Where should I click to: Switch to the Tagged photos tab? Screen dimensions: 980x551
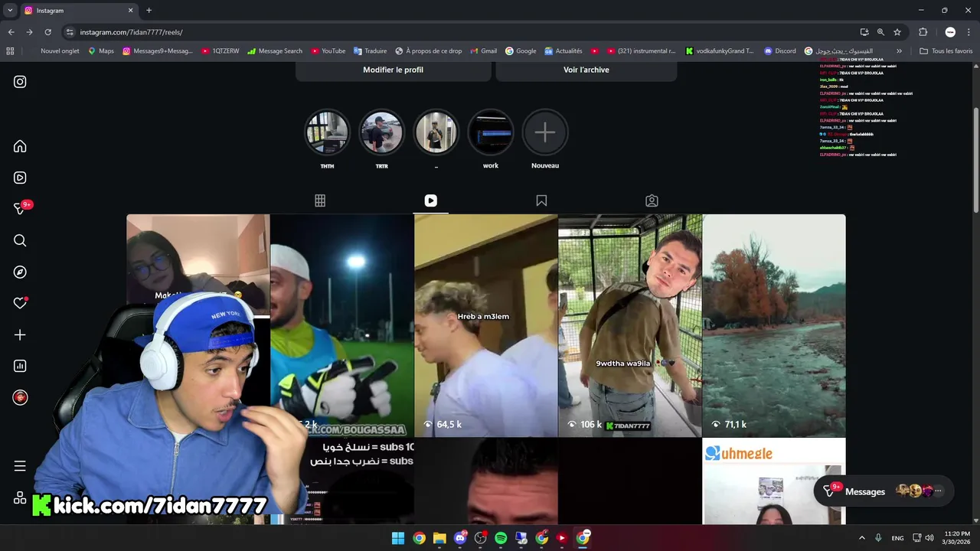point(652,201)
